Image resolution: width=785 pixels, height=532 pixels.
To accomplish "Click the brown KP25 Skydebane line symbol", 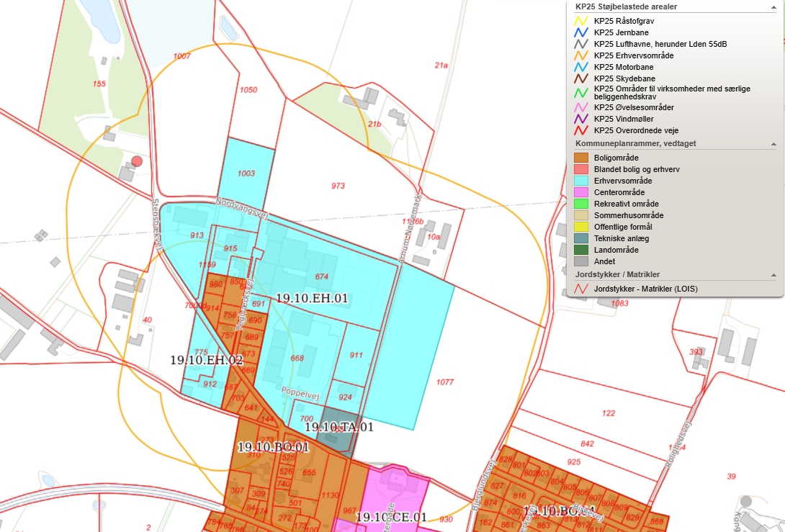I will pos(581,78).
